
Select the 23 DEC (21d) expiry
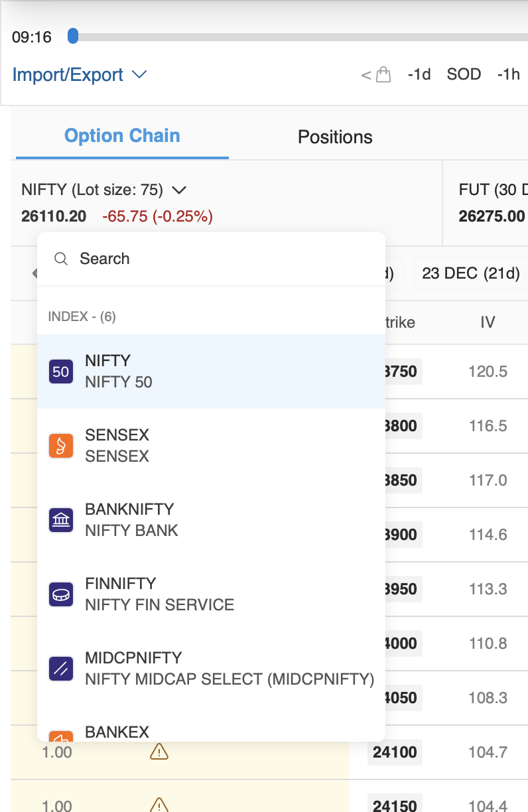(x=470, y=273)
